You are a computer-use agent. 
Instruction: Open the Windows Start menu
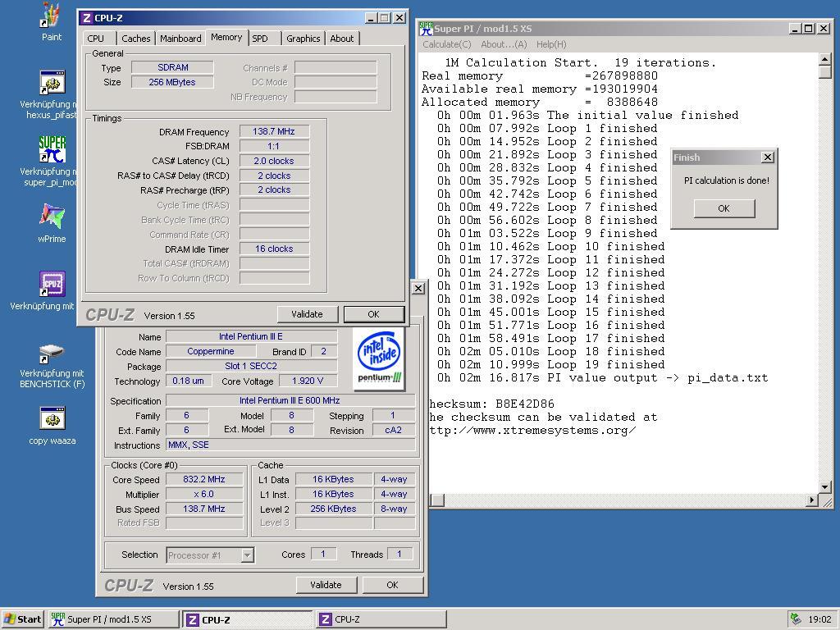[x=22, y=619]
